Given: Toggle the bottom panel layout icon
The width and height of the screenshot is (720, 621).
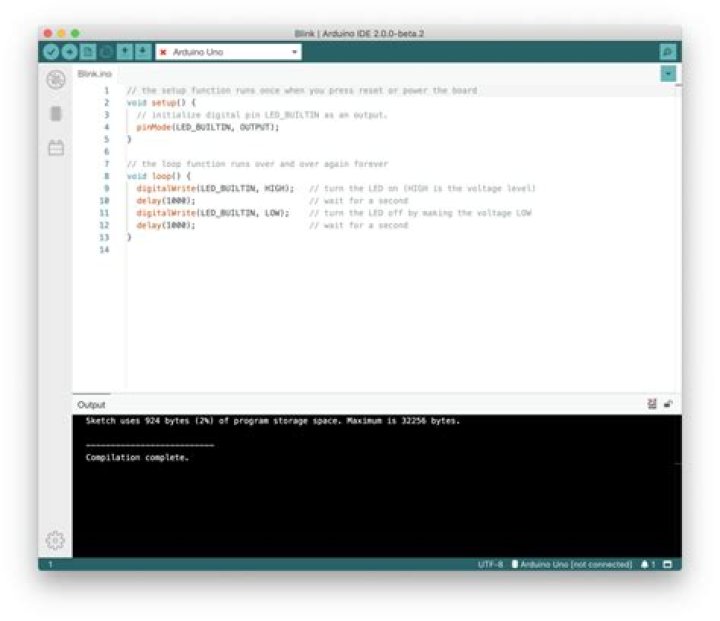Looking at the screenshot, I should click(x=668, y=564).
